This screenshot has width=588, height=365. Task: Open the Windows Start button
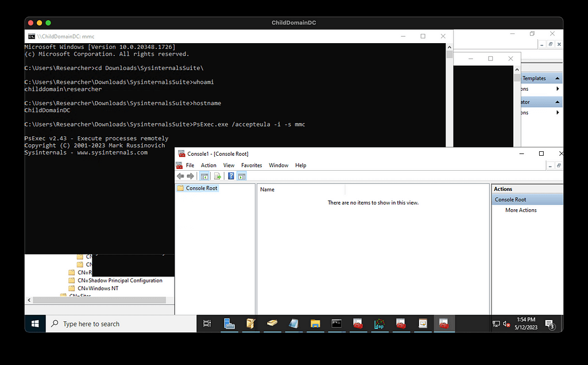pyautogui.click(x=35, y=324)
